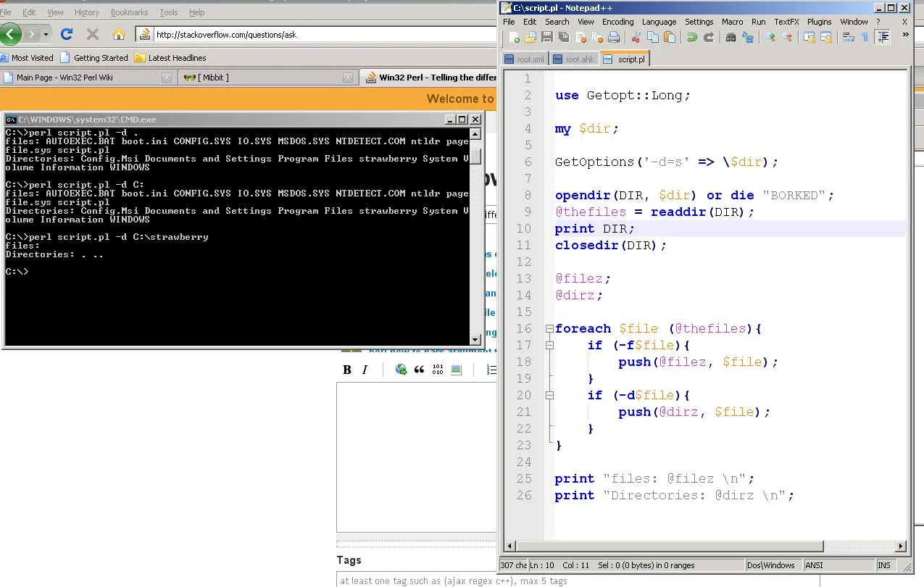
Task: Undo the last edit in Notepad++
Action: click(x=691, y=37)
